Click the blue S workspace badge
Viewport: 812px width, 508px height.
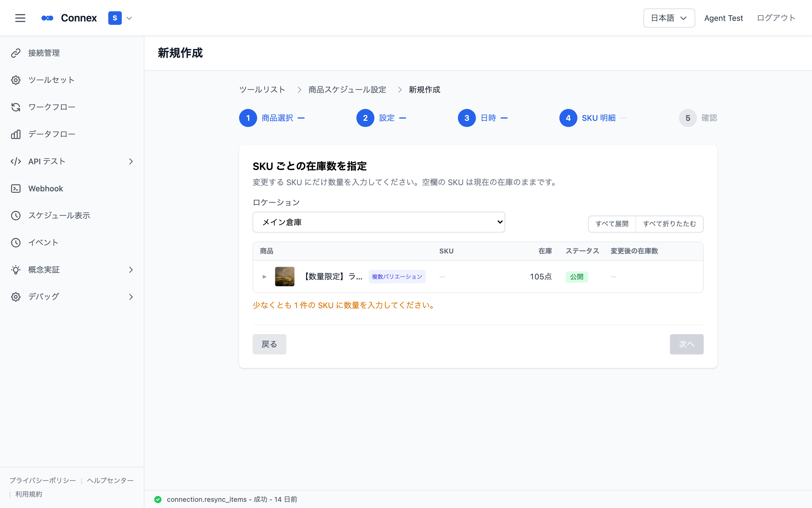tap(115, 18)
